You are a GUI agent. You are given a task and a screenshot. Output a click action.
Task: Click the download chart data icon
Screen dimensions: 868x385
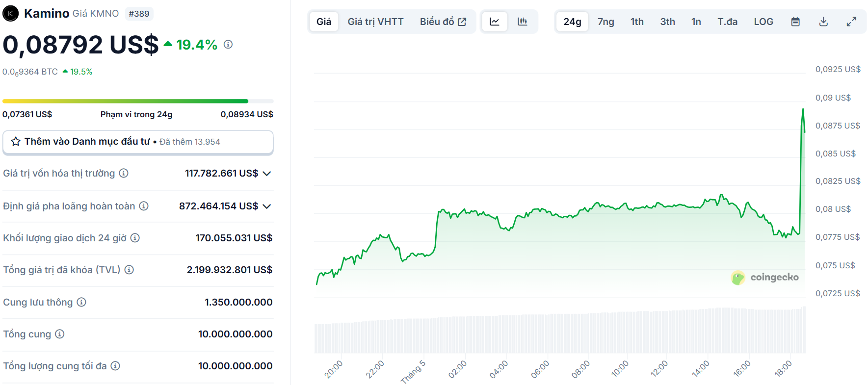[823, 22]
